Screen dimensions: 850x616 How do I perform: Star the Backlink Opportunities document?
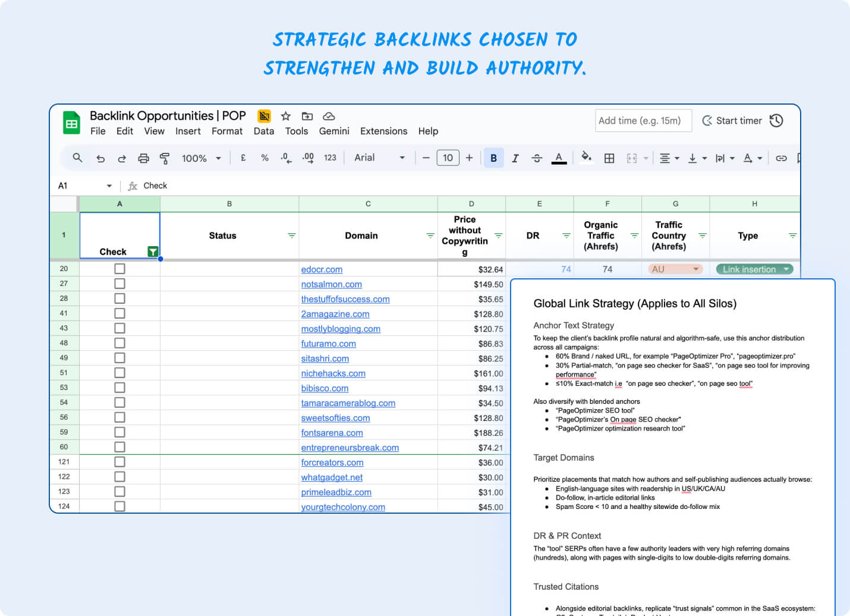(x=286, y=116)
